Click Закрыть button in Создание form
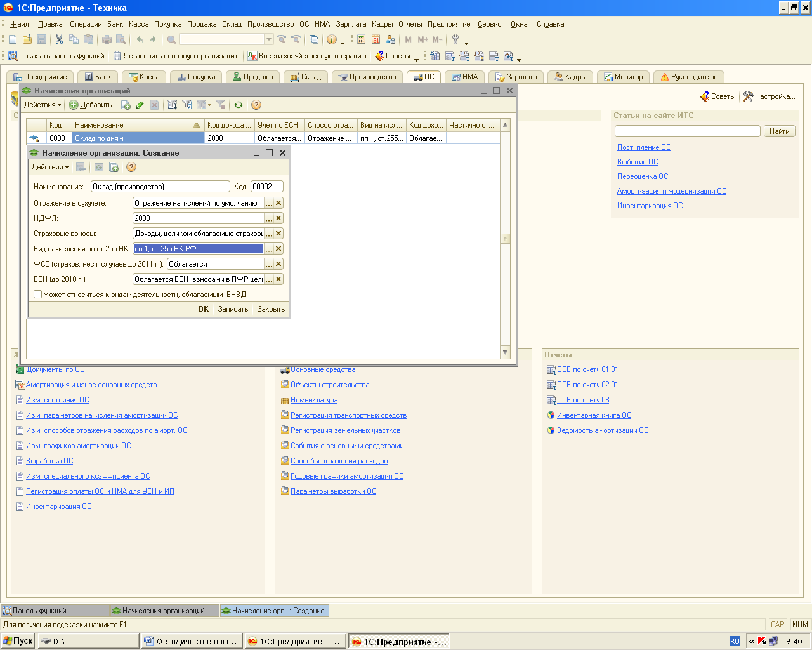 click(x=271, y=309)
